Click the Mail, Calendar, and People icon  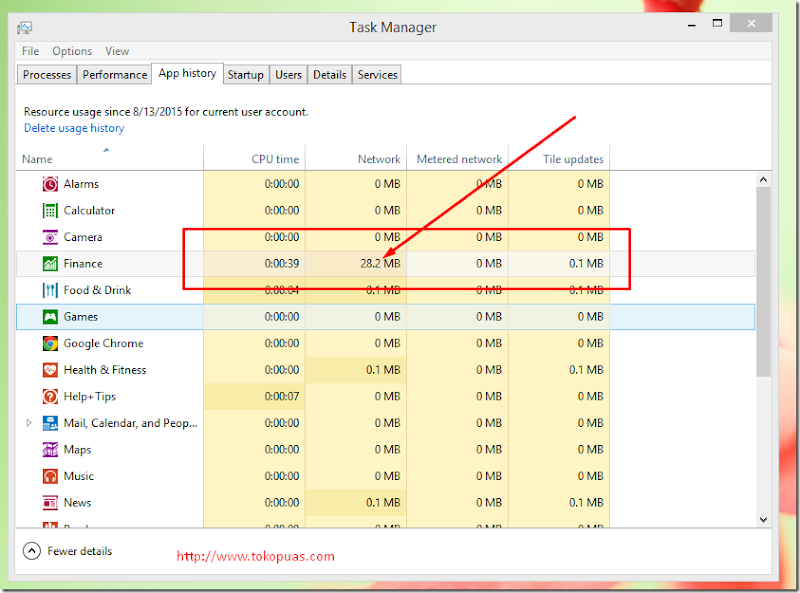click(x=50, y=423)
